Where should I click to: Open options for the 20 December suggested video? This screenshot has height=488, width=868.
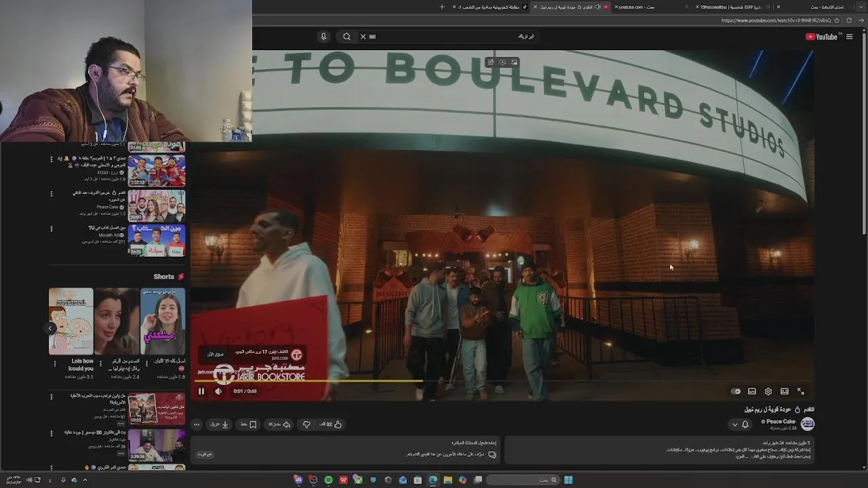[x=51, y=433]
